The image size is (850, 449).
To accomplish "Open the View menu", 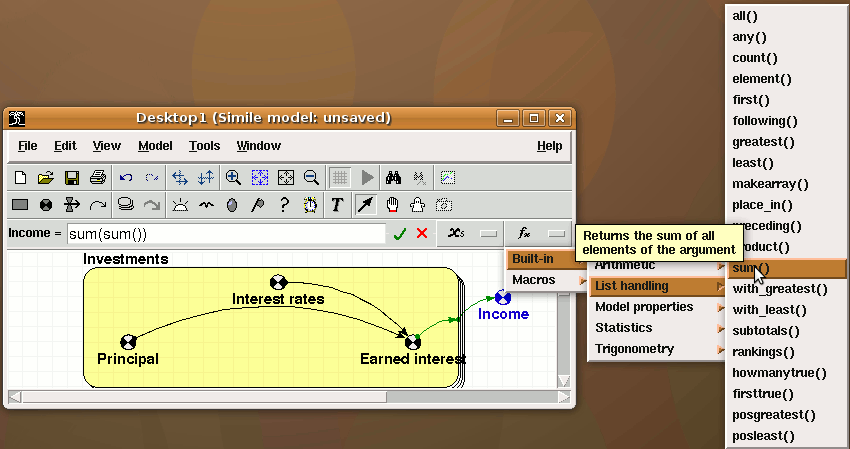I will 107,146.
